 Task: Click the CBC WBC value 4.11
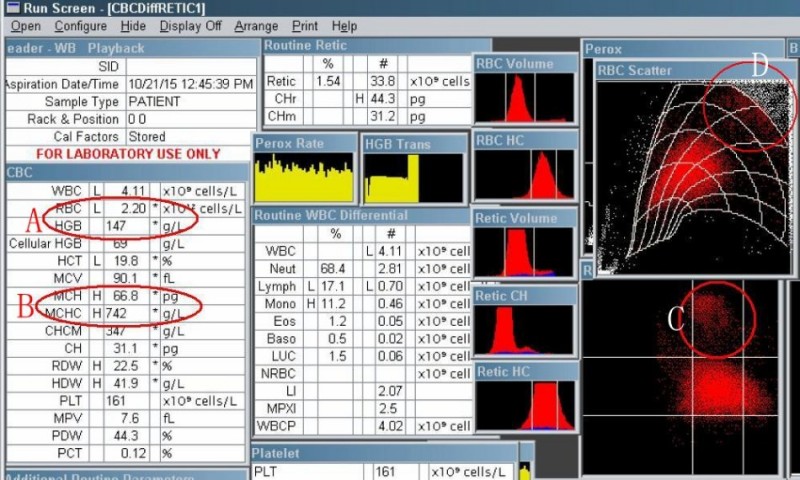133,191
